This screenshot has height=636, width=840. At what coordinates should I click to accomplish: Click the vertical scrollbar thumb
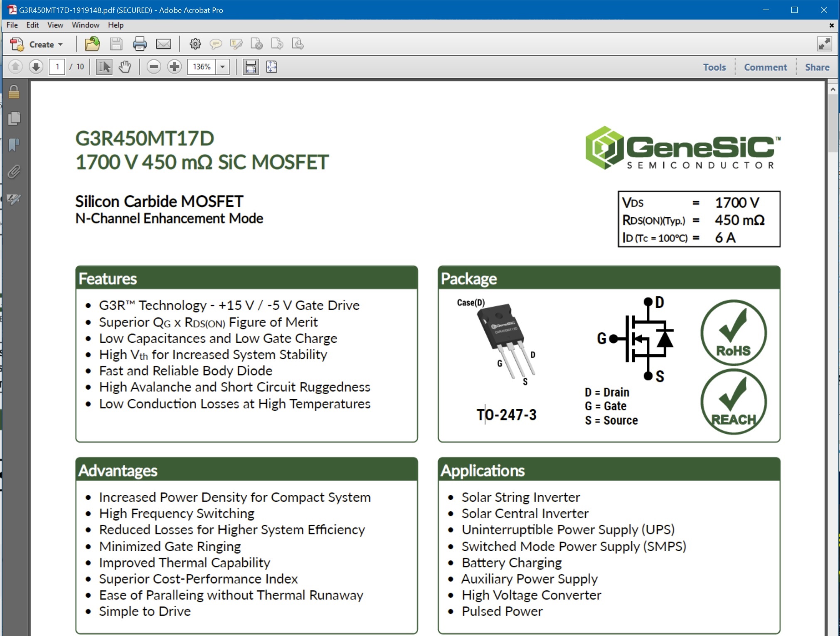[833, 123]
